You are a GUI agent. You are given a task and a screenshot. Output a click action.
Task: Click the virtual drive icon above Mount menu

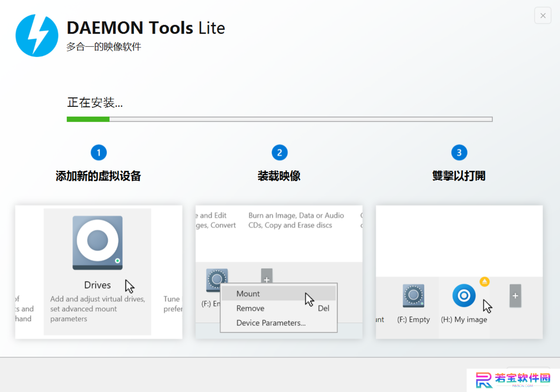217,280
